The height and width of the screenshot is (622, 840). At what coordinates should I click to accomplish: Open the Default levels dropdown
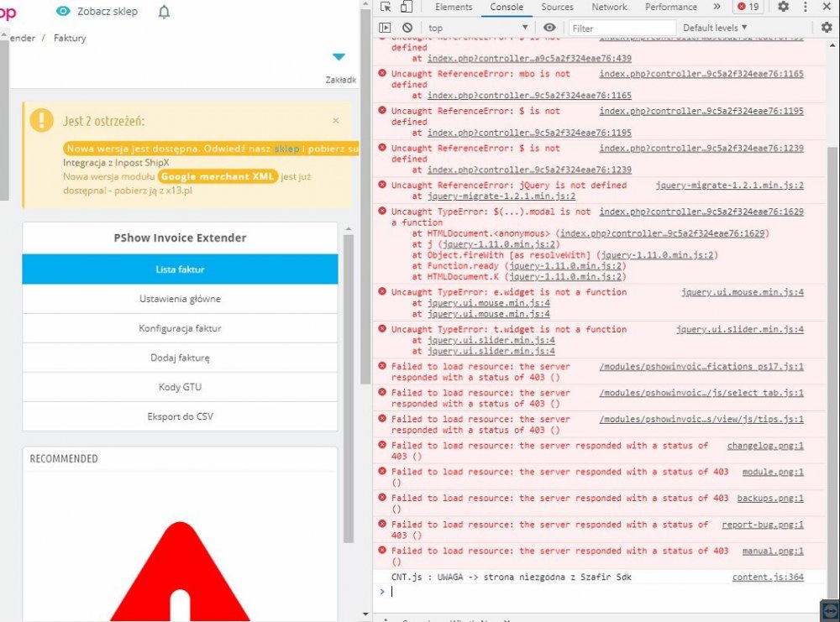click(x=715, y=28)
